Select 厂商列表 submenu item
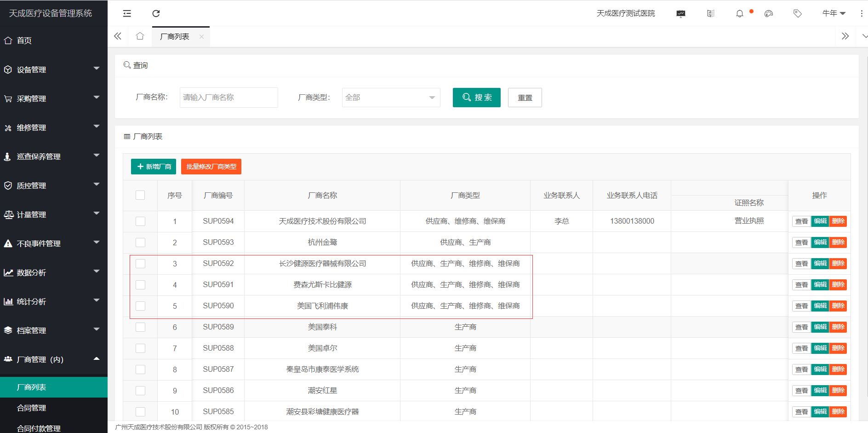 point(54,387)
